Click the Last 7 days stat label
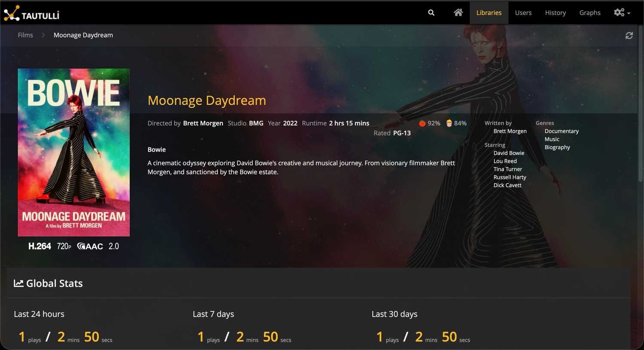 click(213, 314)
